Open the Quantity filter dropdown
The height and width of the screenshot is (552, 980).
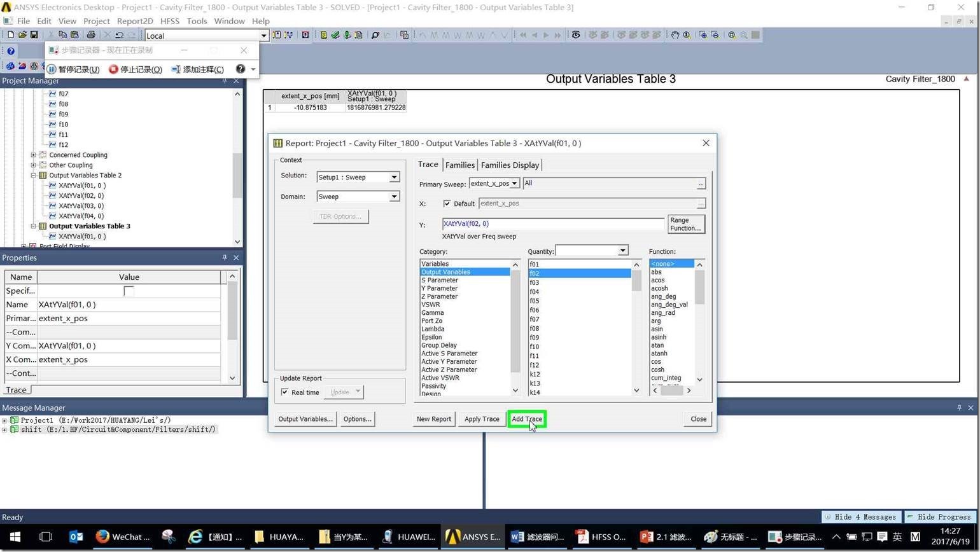(x=622, y=251)
